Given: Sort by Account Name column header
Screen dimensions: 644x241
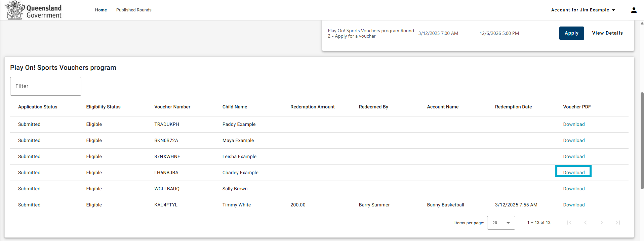Looking at the screenshot, I should (x=443, y=107).
